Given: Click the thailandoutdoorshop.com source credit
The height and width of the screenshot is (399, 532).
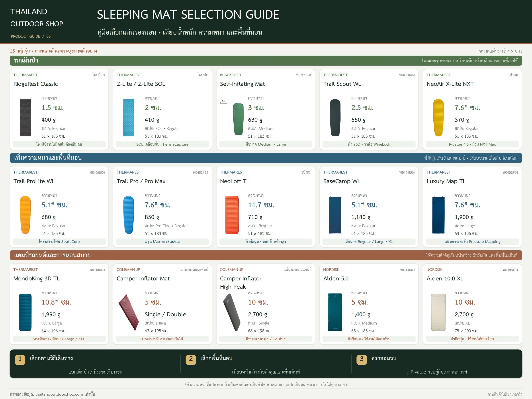Looking at the screenshot, I should (x=53, y=394).
